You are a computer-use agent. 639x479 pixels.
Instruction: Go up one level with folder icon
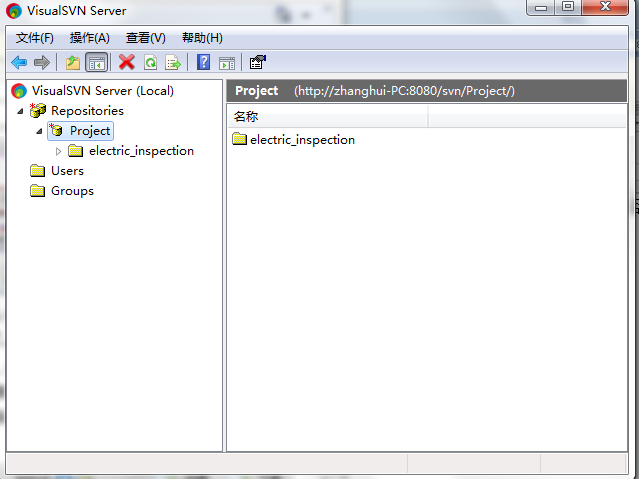(x=73, y=62)
